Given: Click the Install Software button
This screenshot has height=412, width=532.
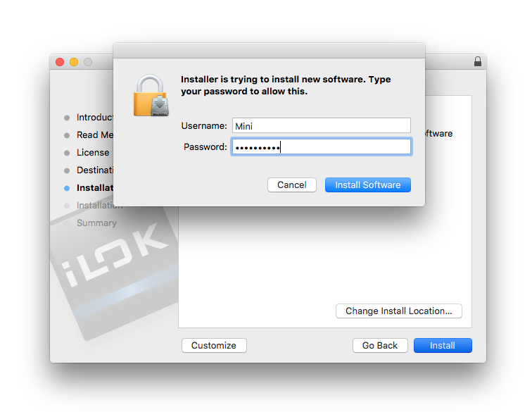Looking at the screenshot, I should [x=368, y=185].
